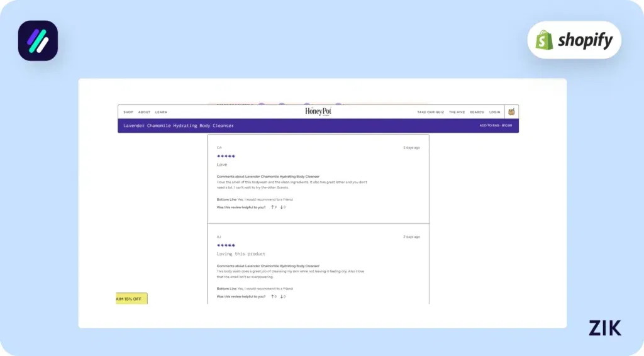Viewport: 644px width, 356px height.
Task: Open The Hive link
Action: click(x=457, y=112)
